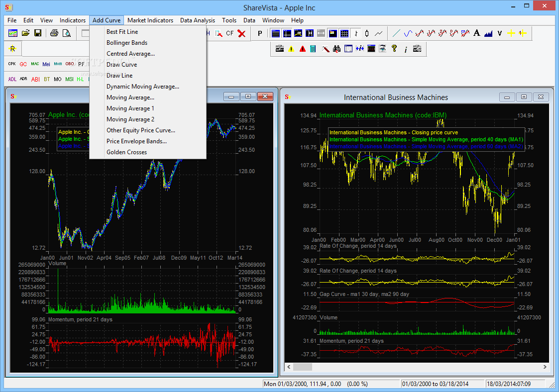
Task: Expand the Data Analysis menu
Action: tap(197, 20)
